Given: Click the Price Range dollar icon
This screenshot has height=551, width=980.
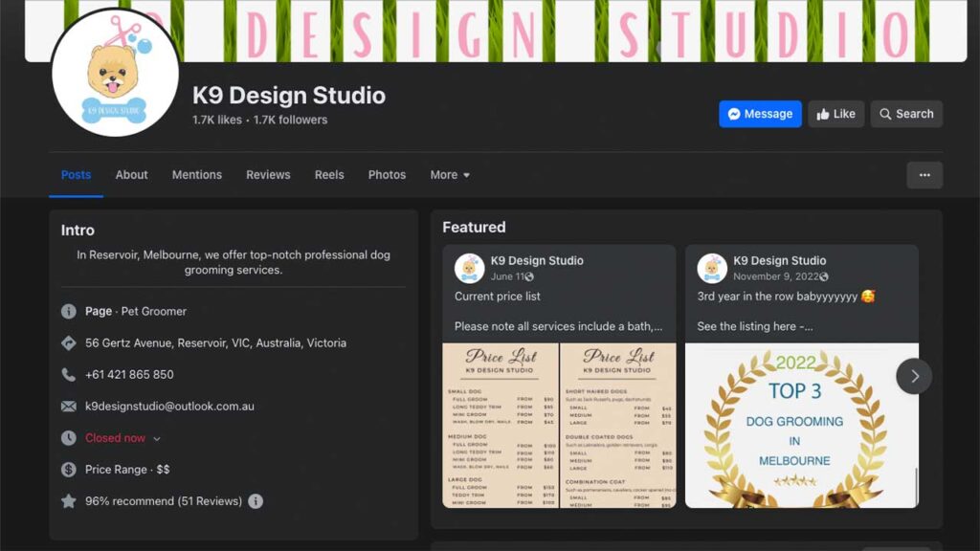Looking at the screenshot, I should point(69,469).
